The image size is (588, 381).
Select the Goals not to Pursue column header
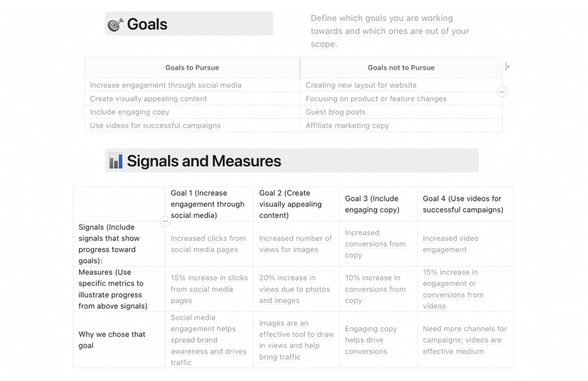pyautogui.click(x=401, y=68)
